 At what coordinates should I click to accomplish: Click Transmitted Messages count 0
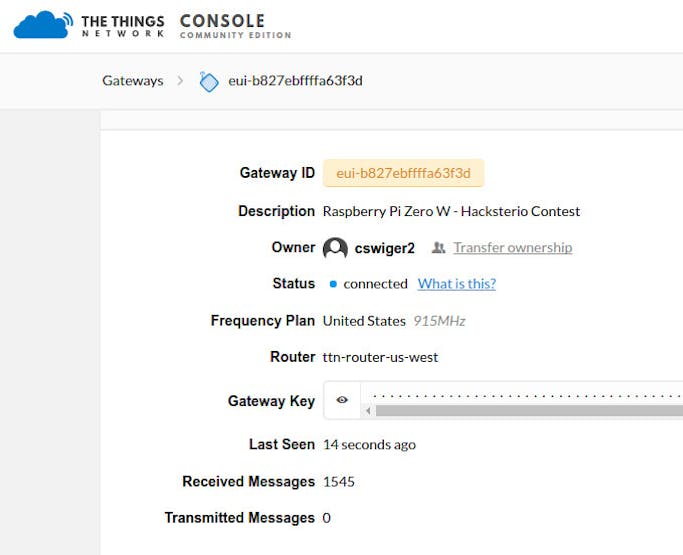pyautogui.click(x=327, y=518)
